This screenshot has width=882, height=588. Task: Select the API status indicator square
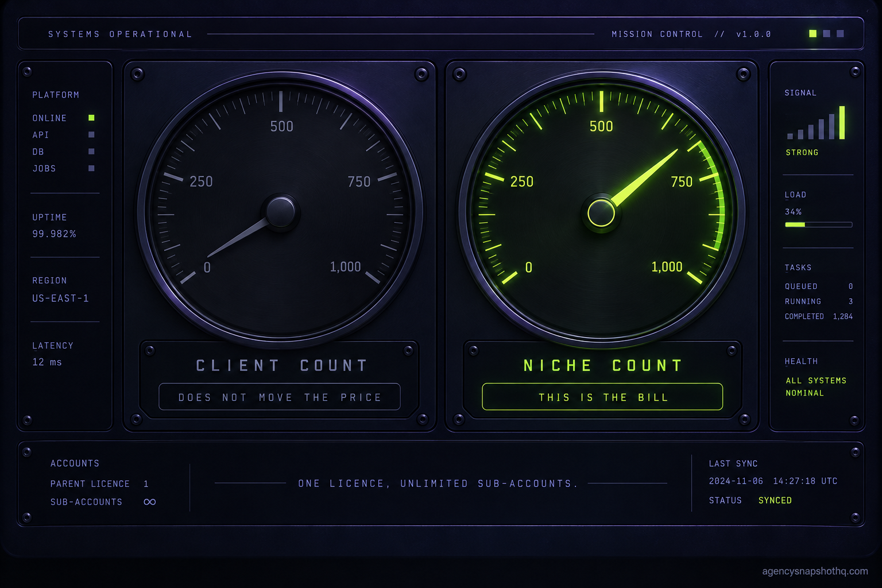pos(91,134)
